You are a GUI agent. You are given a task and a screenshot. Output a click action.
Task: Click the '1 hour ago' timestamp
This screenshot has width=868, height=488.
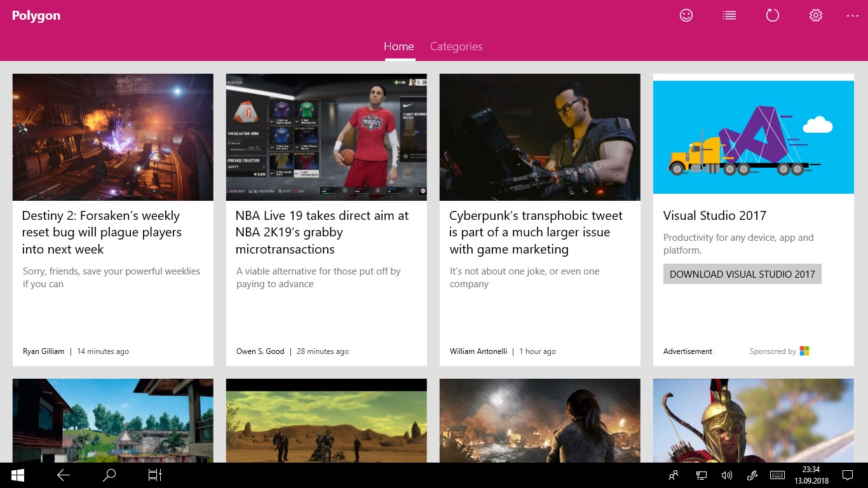click(x=538, y=351)
